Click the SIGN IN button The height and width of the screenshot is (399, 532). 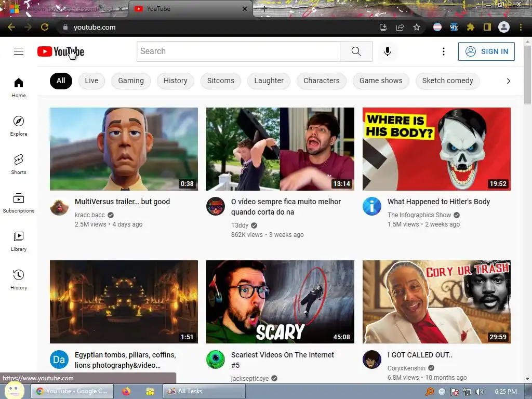[486, 51]
